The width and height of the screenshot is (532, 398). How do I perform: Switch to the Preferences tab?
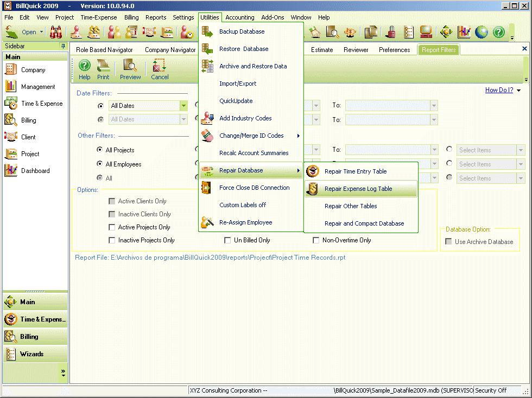tap(394, 50)
